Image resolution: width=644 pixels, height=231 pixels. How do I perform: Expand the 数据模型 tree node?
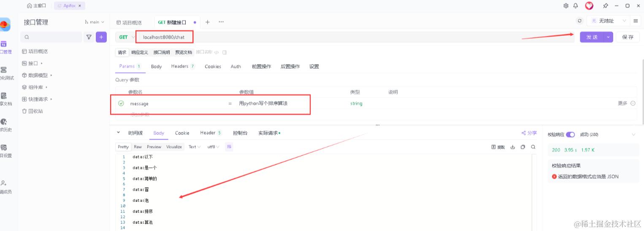point(51,75)
